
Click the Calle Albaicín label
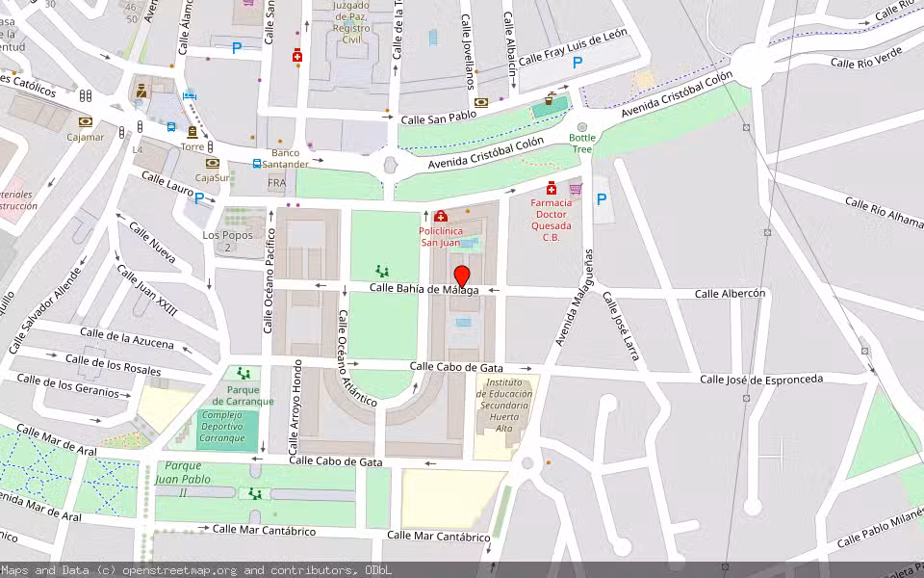(510, 44)
